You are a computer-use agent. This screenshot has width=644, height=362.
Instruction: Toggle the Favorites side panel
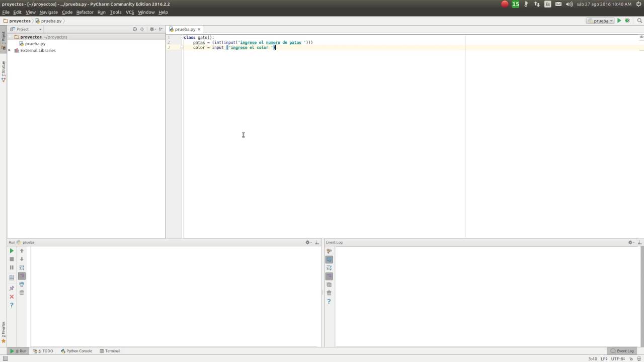[3, 332]
